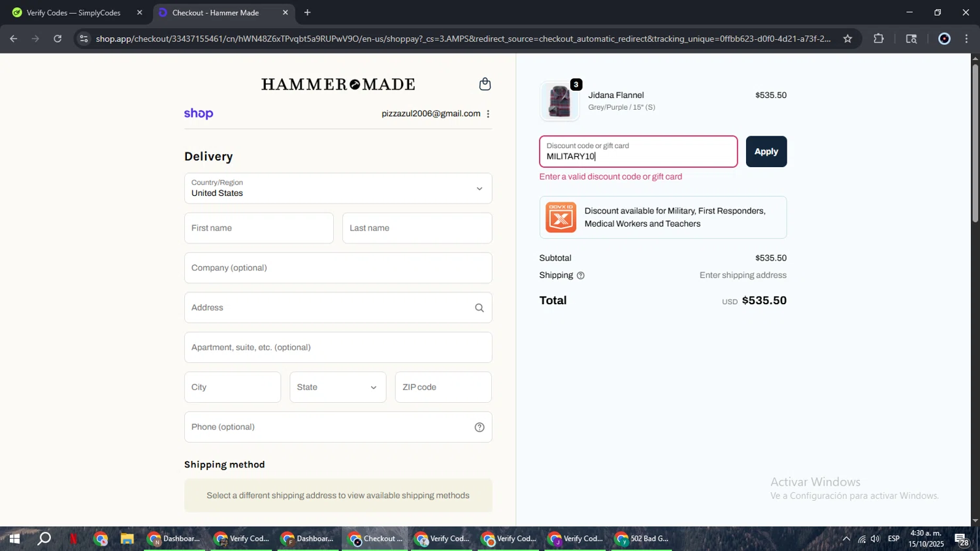
Task: View site information icon in address bar
Action: [84, 39]
